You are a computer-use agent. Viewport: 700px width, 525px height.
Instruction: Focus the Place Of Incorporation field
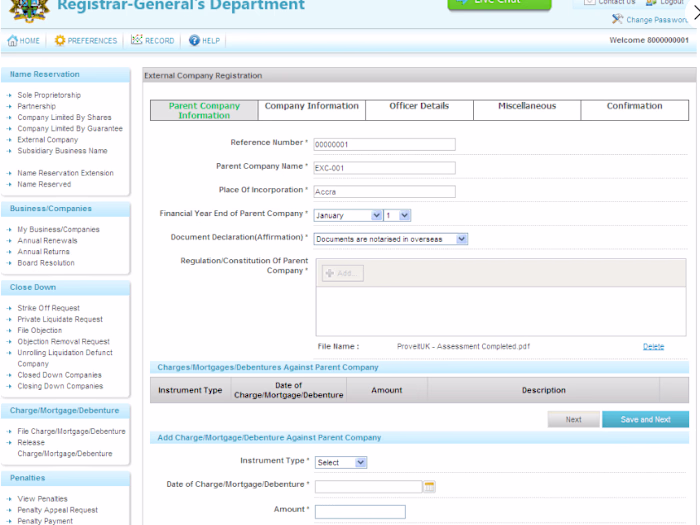pos(384,192)
